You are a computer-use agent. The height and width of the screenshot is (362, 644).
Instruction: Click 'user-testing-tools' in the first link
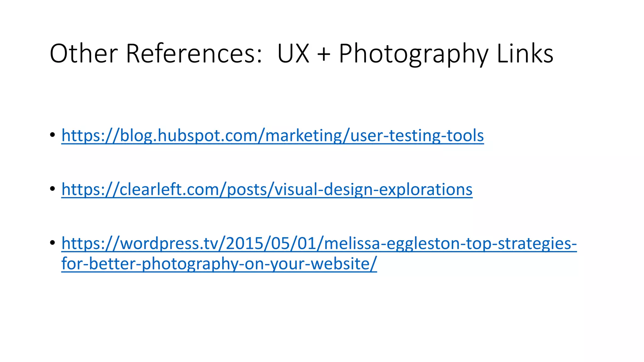click(417, 135)
